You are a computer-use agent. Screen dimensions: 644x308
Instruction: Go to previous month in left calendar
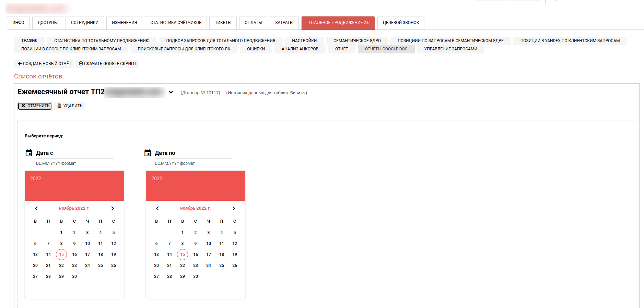click(x=36, y=208)
